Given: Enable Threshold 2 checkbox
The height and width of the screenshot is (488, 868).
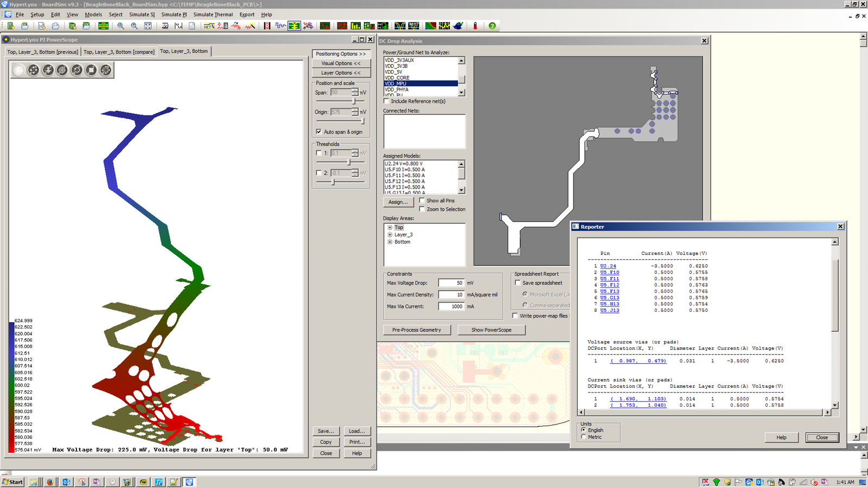Looking at the screenshot, I should pyautogui.click(x=318, y=173).
